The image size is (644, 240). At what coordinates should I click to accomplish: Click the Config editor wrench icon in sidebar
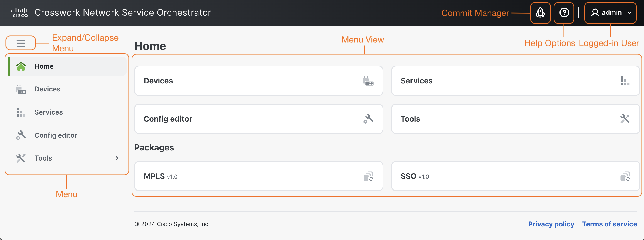21,135
